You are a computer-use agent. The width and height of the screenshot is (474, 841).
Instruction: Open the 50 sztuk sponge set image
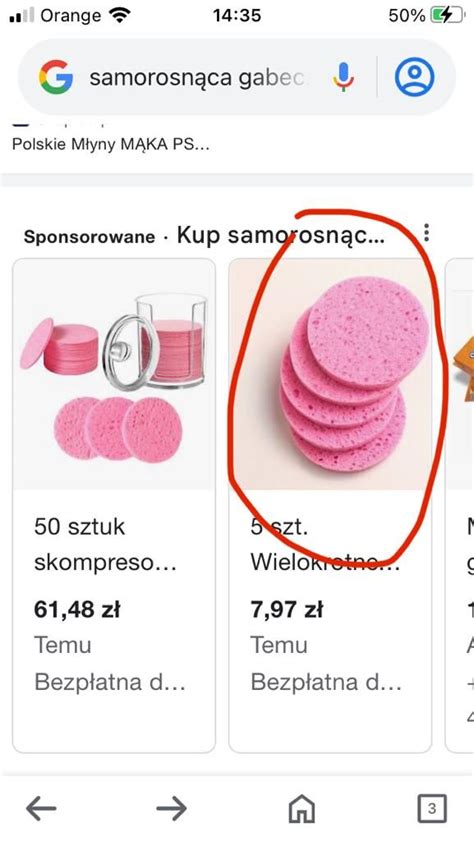click(114, 374)
